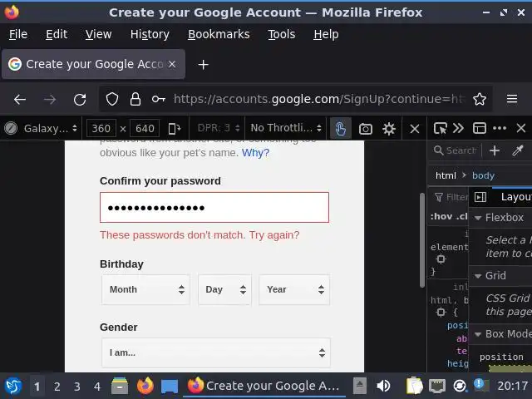Show more devtools tabs chevron
The width and height of the screenshot is (532, 399).
(458, 128)
